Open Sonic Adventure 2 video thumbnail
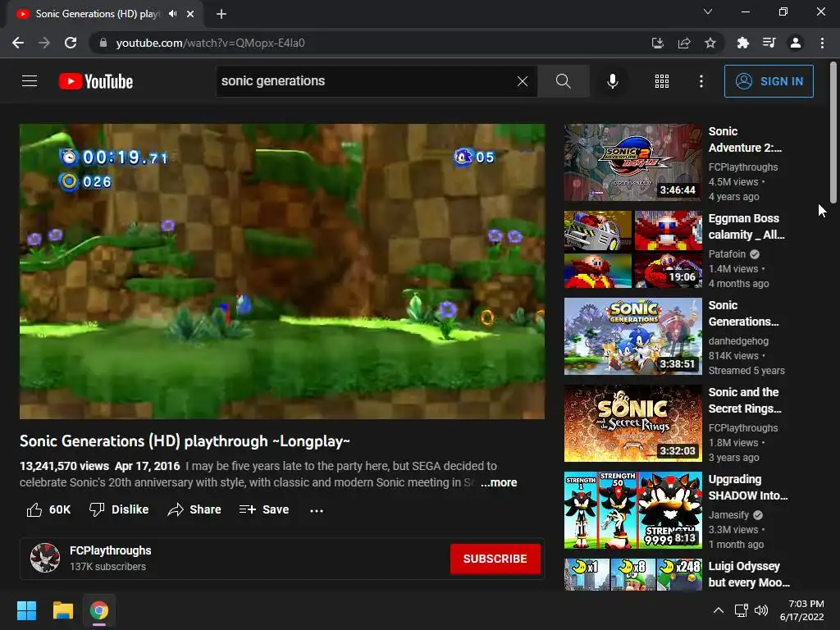The width and height of the screenshot is (840, 630). 632,163
